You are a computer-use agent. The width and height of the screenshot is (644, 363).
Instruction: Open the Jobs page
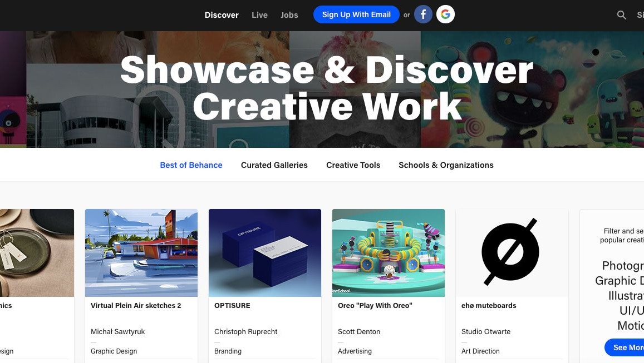coord(289,15)
